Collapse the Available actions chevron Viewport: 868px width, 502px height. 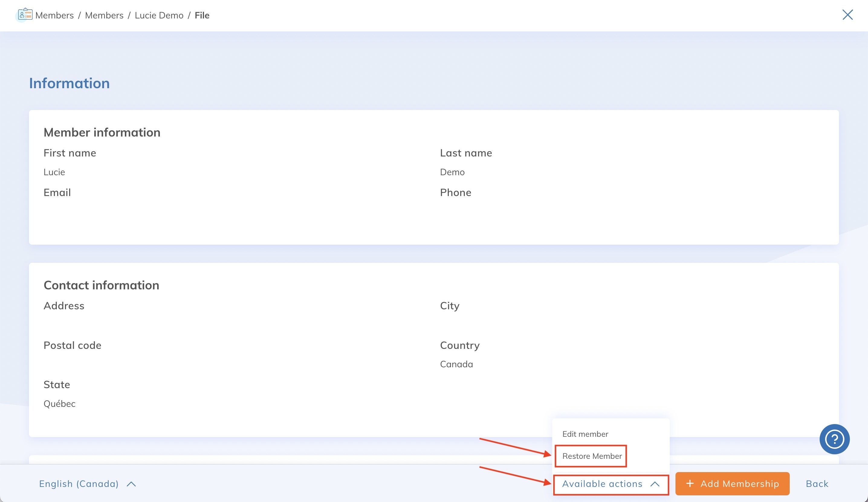tap(655, 484)
